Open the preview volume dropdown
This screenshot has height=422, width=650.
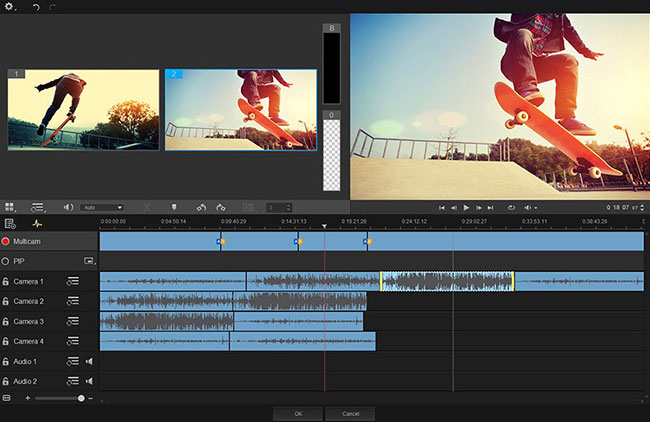click(x=530, y=207)
